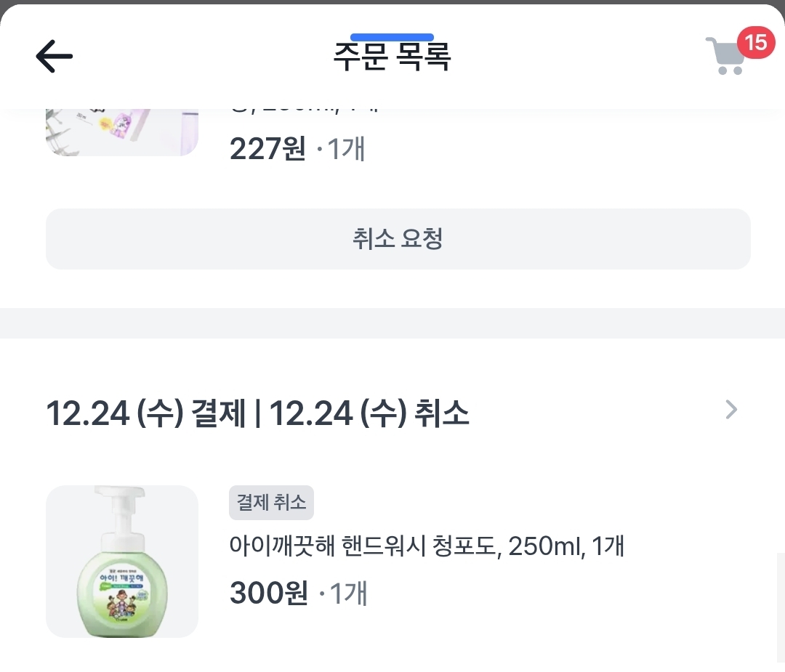Open the green hand wash bottle thumbnail
Image resolution: width=785 pixels, height=672 pixels.
122,562
